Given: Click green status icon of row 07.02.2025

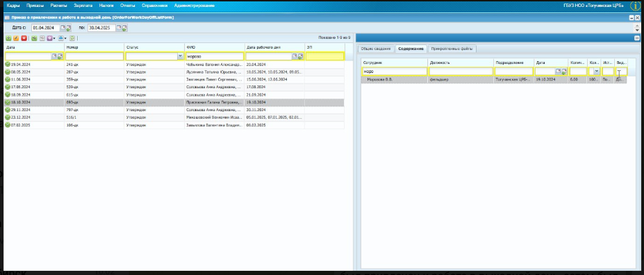Looking at the screenshot, I should coord(8,125).
